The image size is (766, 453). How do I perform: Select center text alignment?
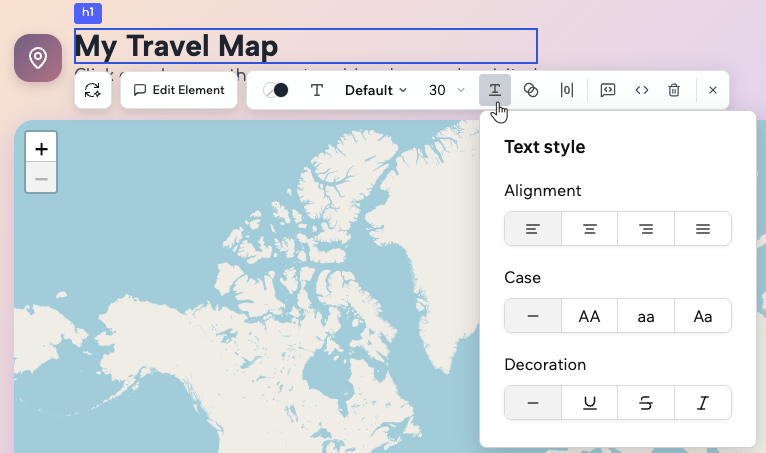pos(590,229)
